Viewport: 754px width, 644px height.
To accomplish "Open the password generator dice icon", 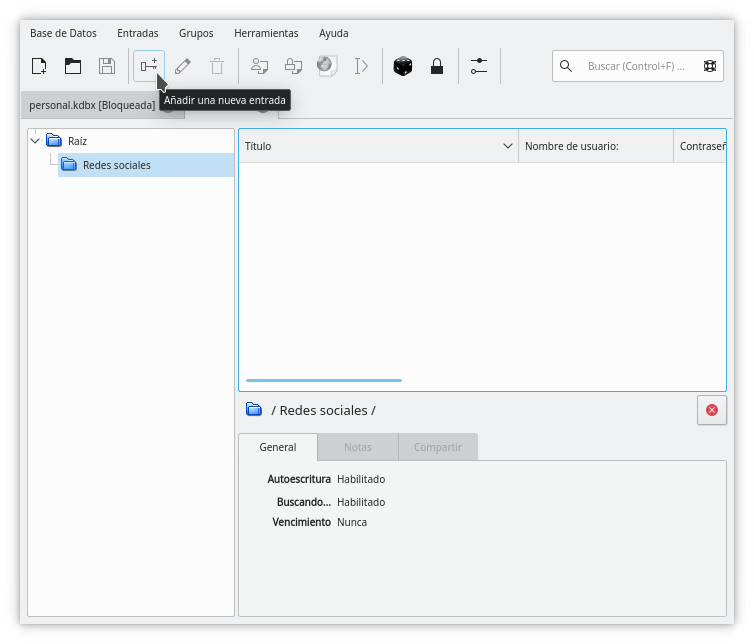I will point(402,66).
